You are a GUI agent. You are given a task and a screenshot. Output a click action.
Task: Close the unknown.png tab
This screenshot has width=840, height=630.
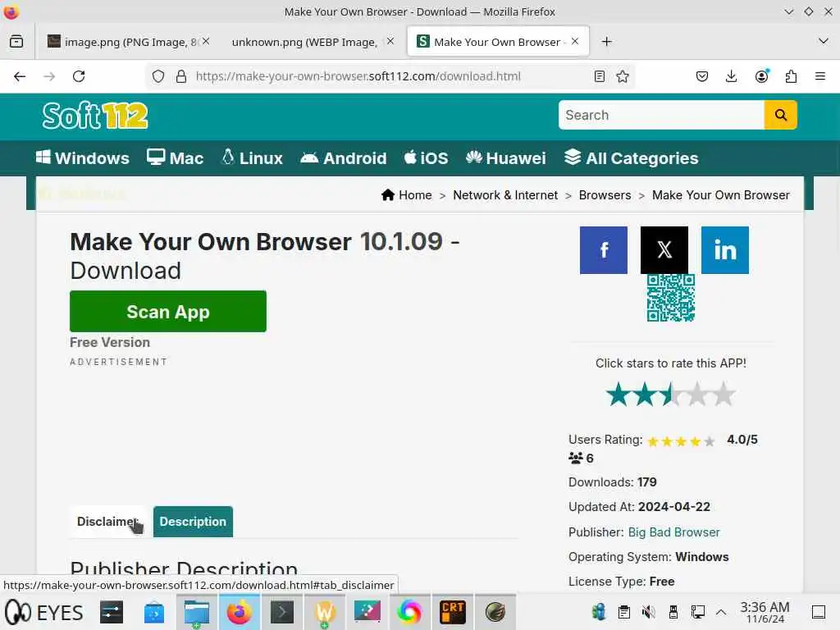point(390,41)
